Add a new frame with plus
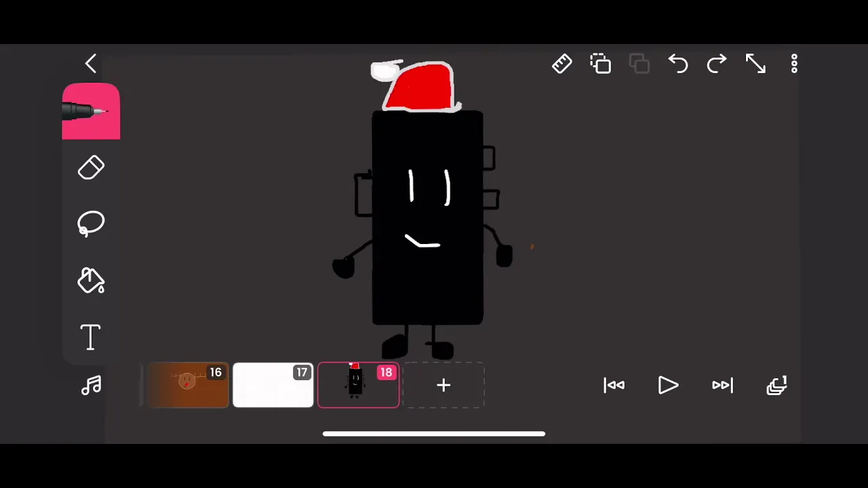The image size is (868, 488). point(443,386)
